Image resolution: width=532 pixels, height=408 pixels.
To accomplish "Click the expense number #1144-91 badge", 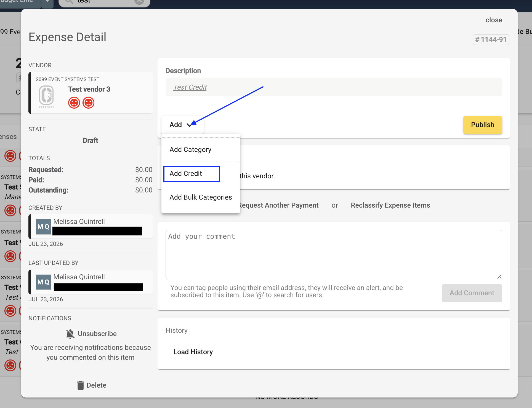I will tap(491, 40).
